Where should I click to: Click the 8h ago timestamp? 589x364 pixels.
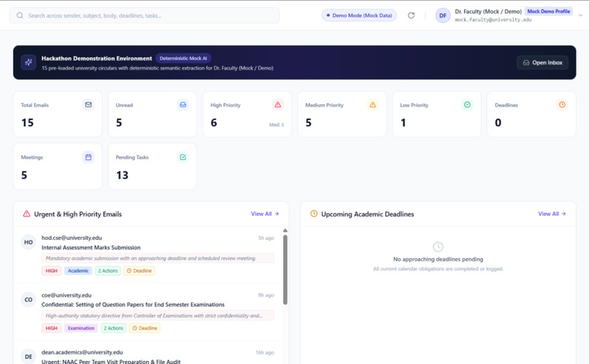coord(266,295)
